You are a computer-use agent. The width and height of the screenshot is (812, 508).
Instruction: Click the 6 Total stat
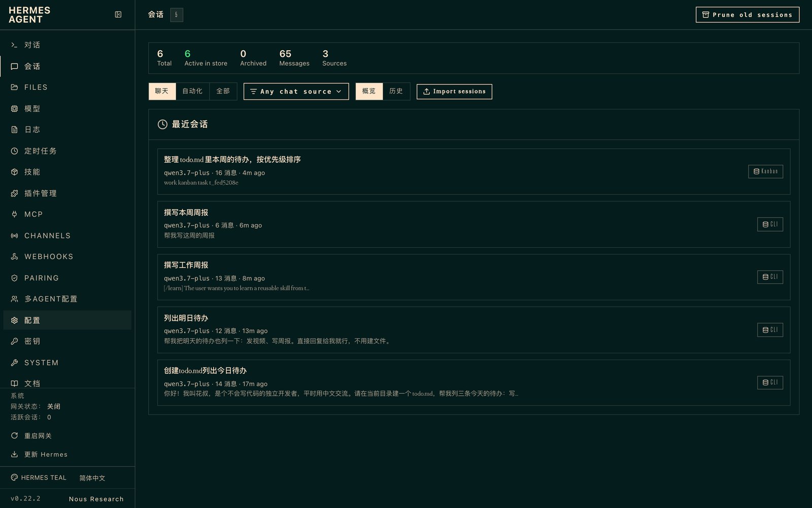pyautogui.click(x=164, y=58)
